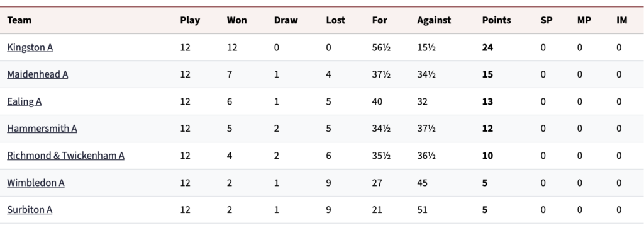Open the Maidenhead A team link

pyautogui.click(x=37, y=74)
